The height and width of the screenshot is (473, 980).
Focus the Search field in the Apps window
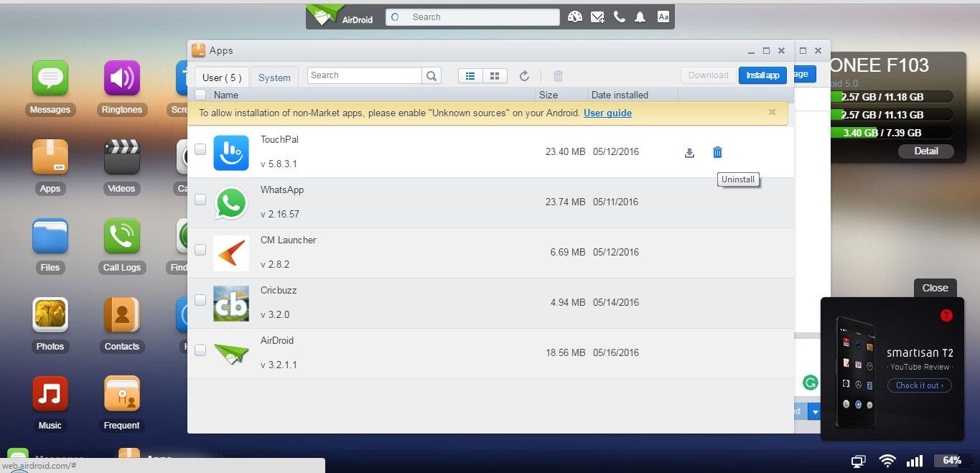(x=365, y=75)
